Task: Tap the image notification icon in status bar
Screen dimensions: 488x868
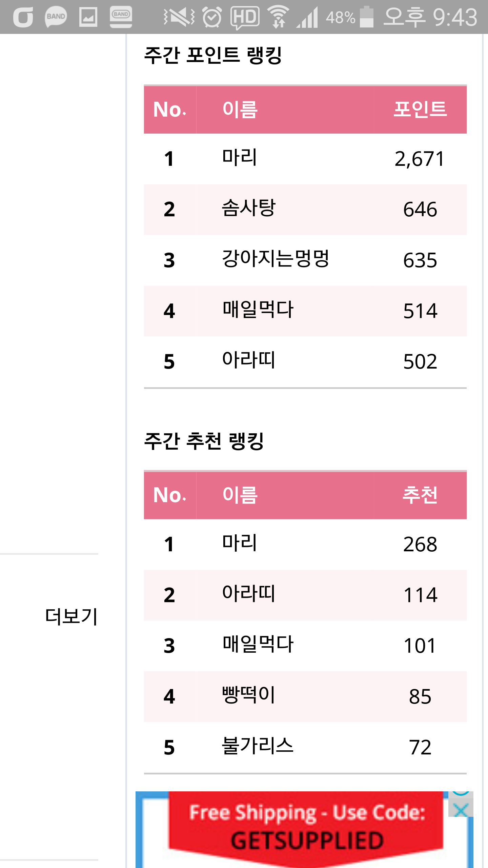Action: (88, 17)
